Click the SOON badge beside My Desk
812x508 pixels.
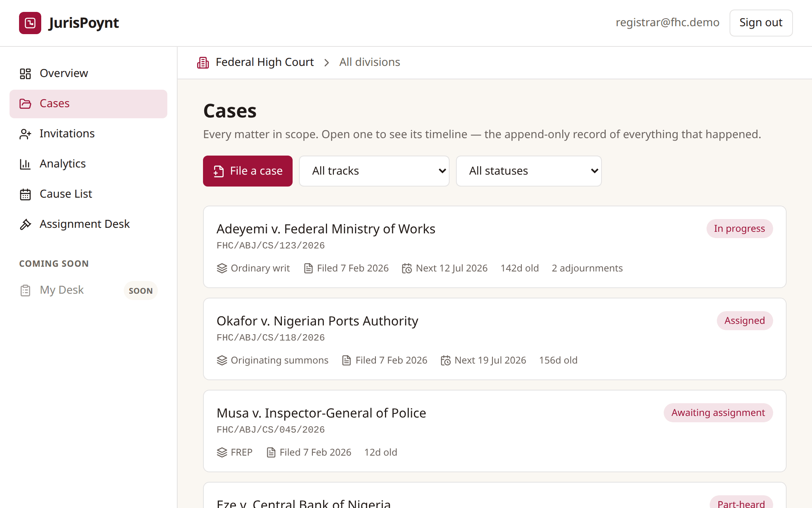141,291
